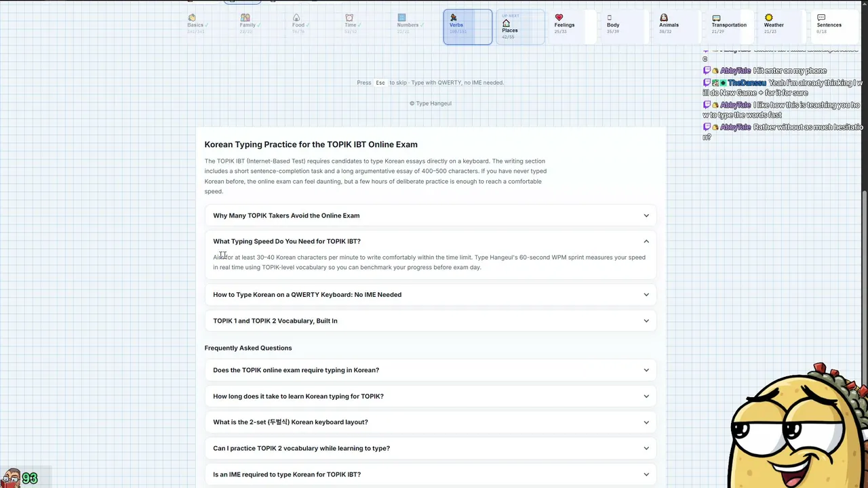The height and width of the screenshot is (488, 868).
Task: Collapse 'What Typing Speed Do You Need' section
Action: (431, 241)
